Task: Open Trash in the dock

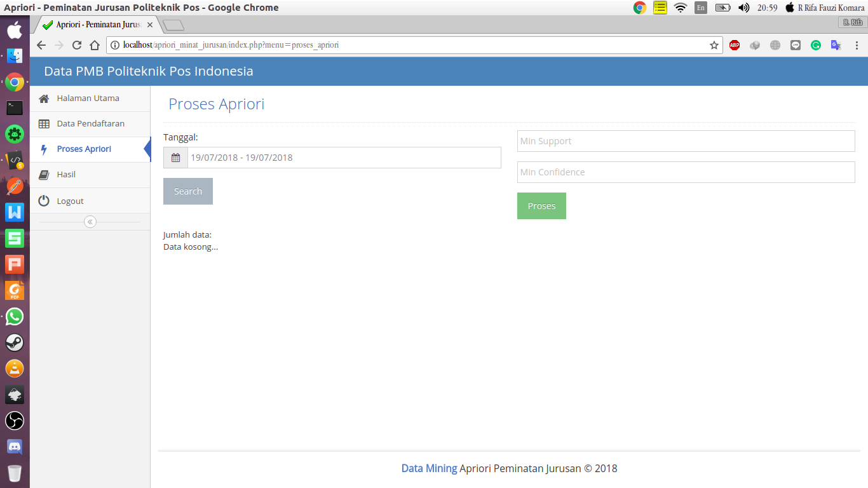Action: tap(15, 473)
